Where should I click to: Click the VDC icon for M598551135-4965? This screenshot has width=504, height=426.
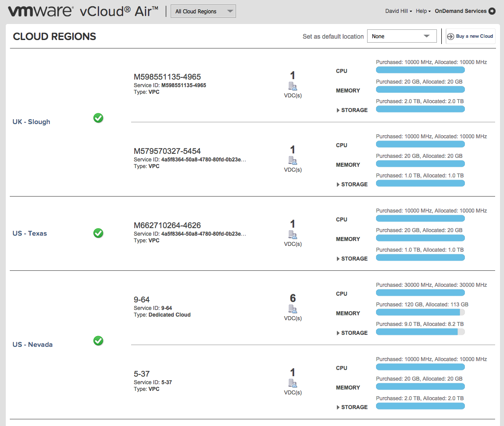[292, 86]
